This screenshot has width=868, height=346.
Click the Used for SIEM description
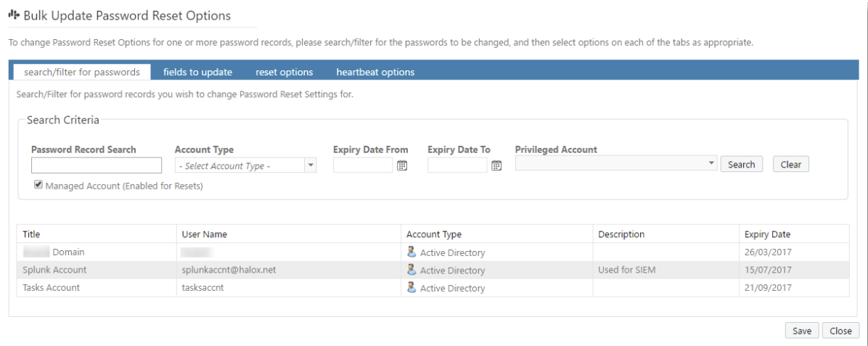[625, 270]
